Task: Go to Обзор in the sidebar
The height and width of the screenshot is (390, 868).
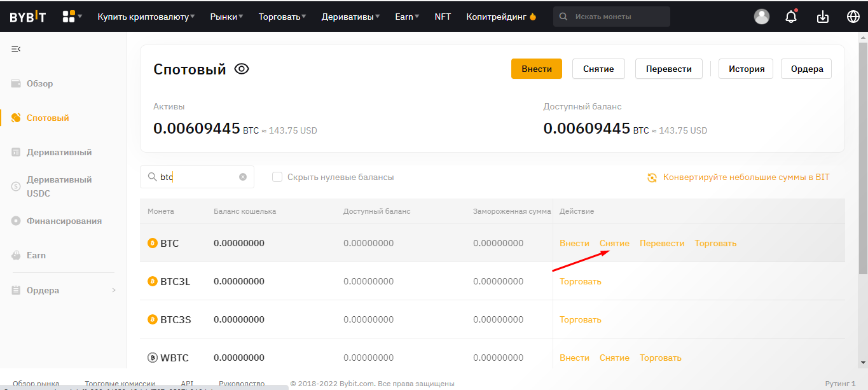Action: [x=40, y=83]
